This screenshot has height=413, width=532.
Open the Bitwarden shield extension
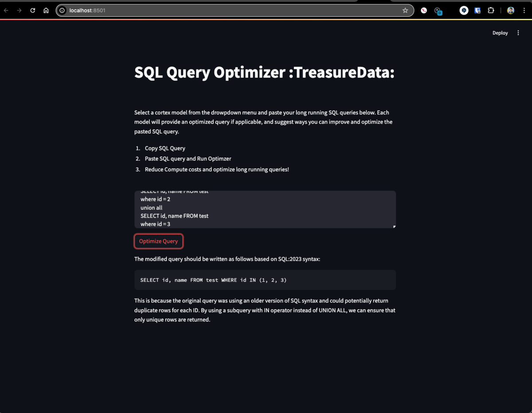(477, 10)
